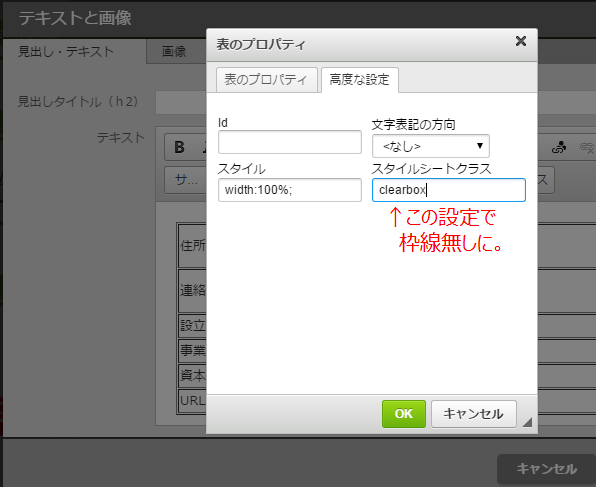Image resolution: width=596 pixels, height=487 pixels.
Task: Click the 見出しタイトル (h2) input field
Action: (181, 102)
